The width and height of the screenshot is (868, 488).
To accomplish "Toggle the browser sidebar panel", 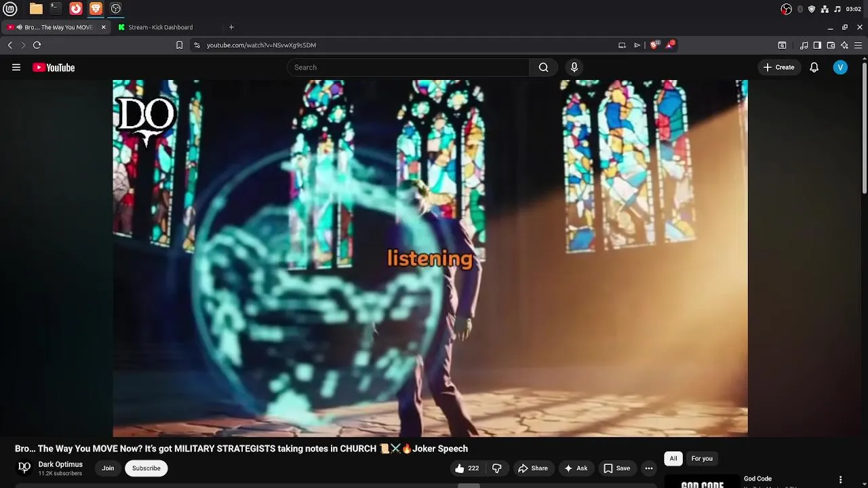I will tap(817, 45).
